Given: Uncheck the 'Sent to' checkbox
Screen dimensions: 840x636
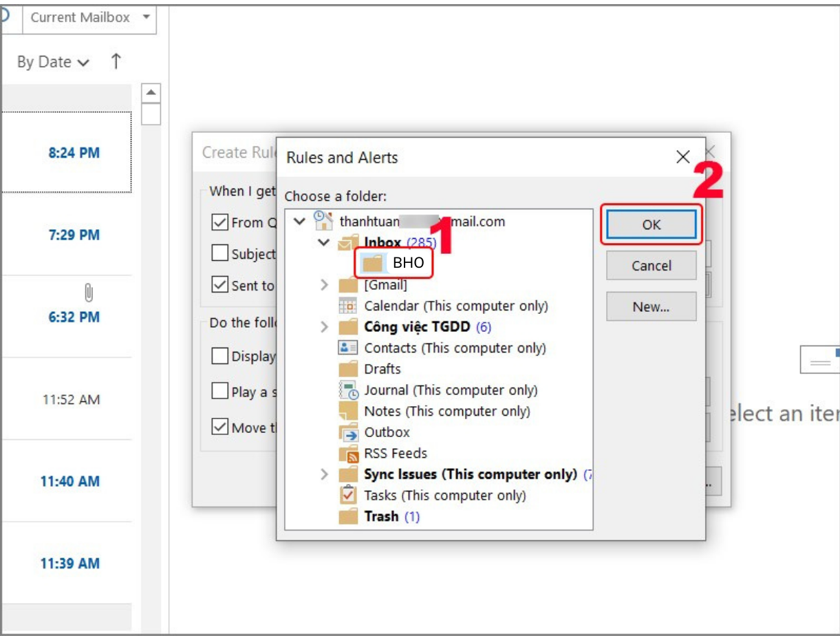Looking at the screenshot, I should pos(219,285).
